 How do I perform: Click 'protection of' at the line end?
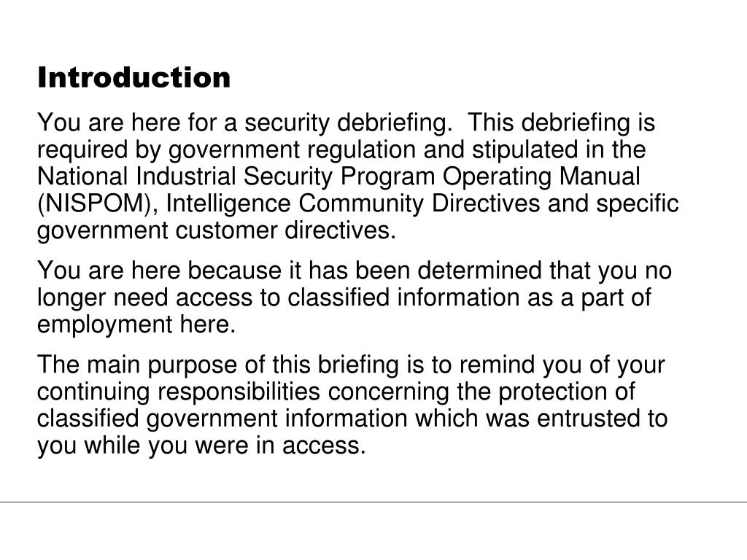coord(566,392)
